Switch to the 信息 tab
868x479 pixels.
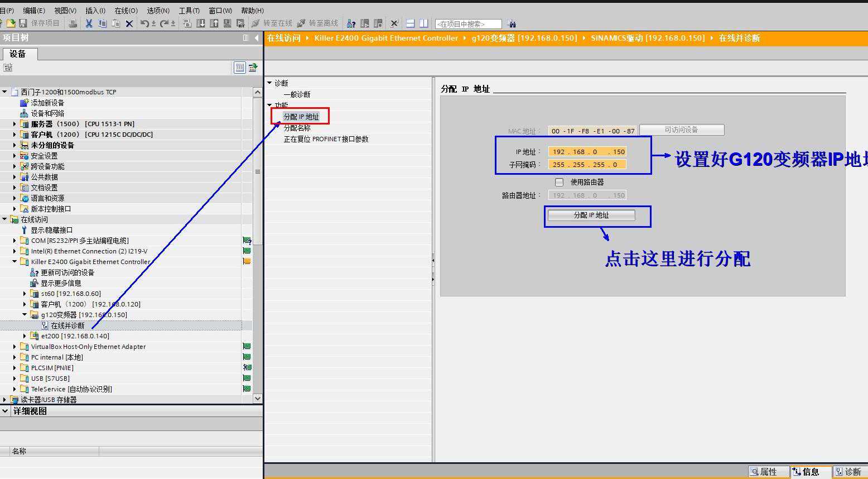[810, 472]
